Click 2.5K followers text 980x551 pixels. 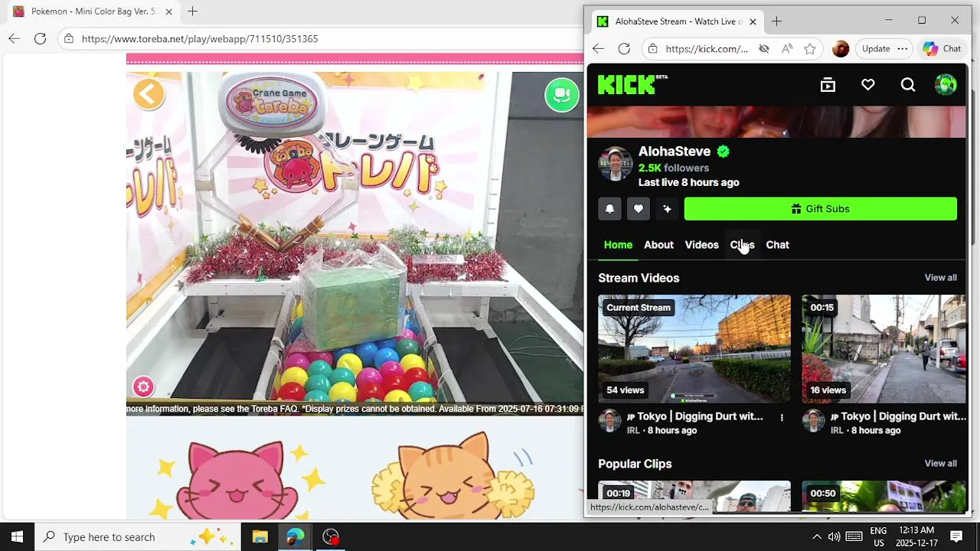674,168
